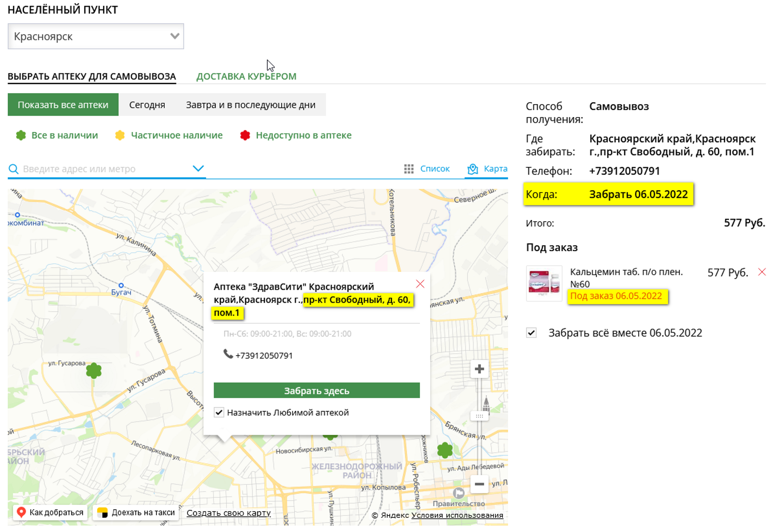Click Как добраться button

coord(50,512)
